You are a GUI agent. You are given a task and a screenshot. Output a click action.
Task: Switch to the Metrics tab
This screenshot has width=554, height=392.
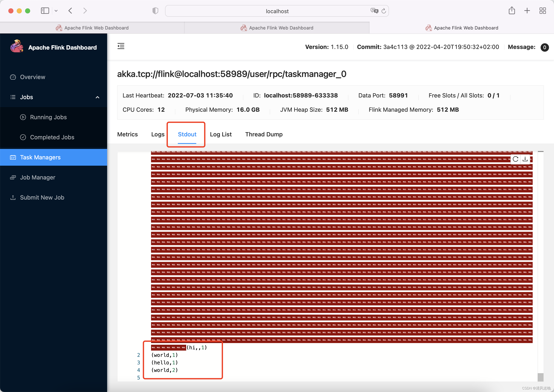pyautogui.click(x=127, y=134)
